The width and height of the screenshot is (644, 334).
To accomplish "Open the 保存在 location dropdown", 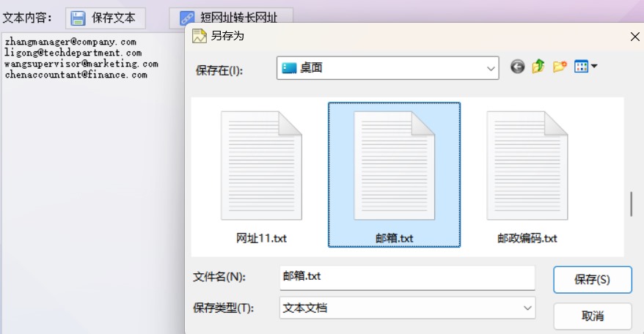I will 388,68.
